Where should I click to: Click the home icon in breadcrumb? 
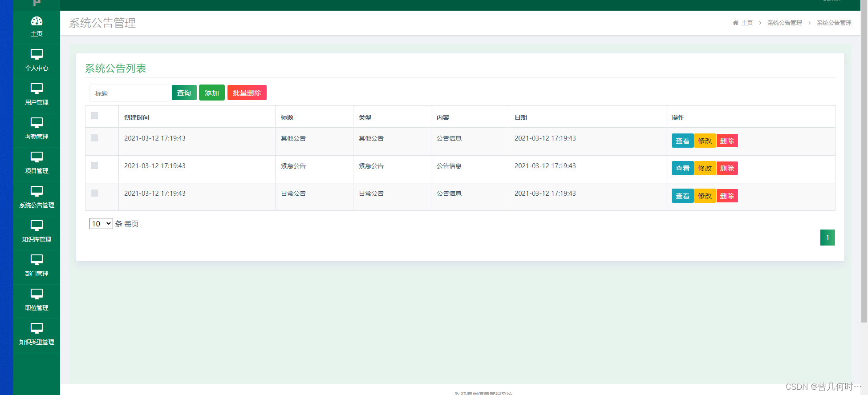point(735,23)
